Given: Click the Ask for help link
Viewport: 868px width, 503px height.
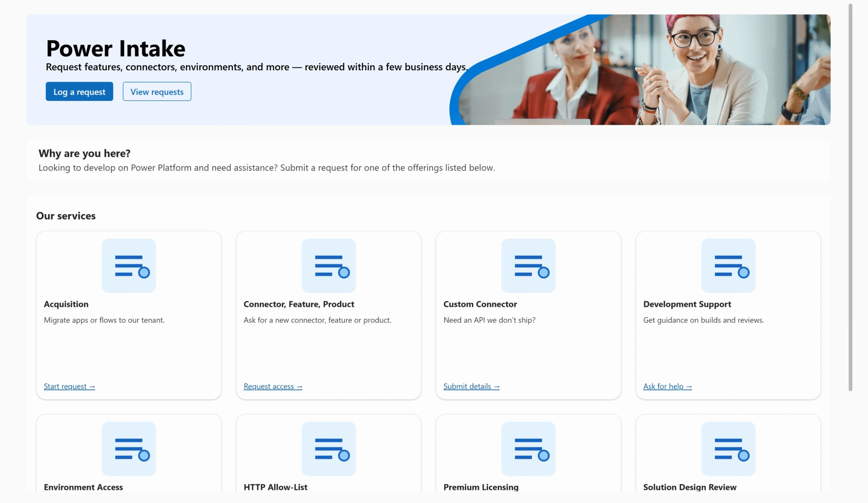Looking at the screenshot, I should pyautogui.click(x=667, y=386).
